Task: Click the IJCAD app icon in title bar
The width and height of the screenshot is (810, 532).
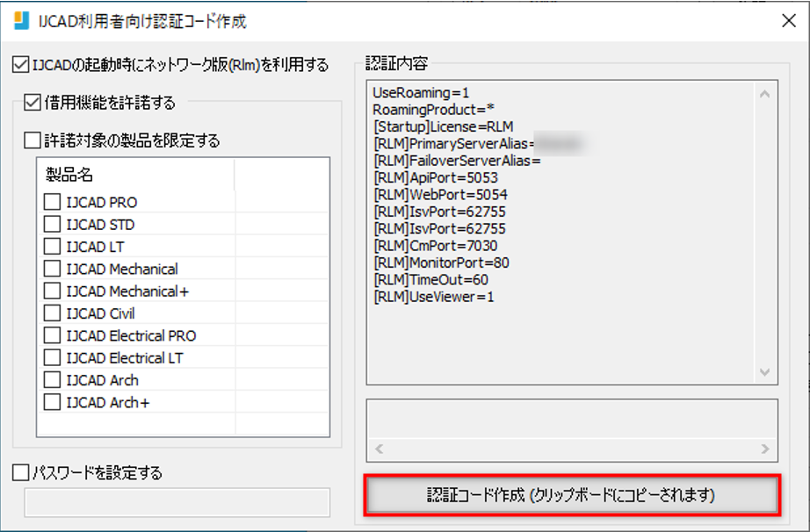Action: pos(22,21)
